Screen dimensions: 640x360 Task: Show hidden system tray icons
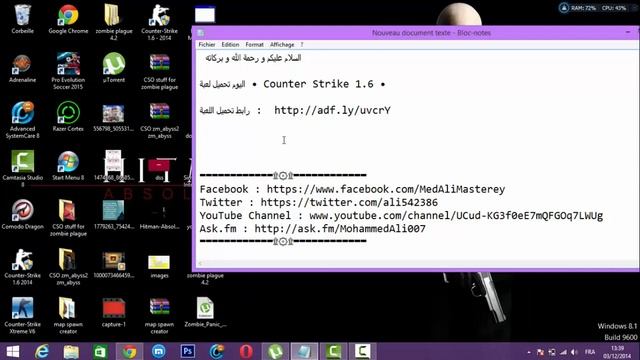[529, 352]
